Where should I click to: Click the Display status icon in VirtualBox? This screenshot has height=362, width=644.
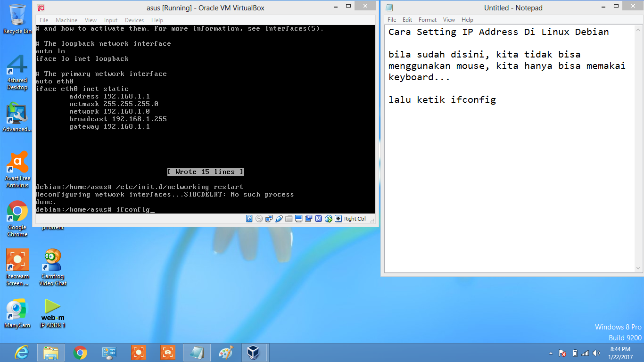(298, 218)
